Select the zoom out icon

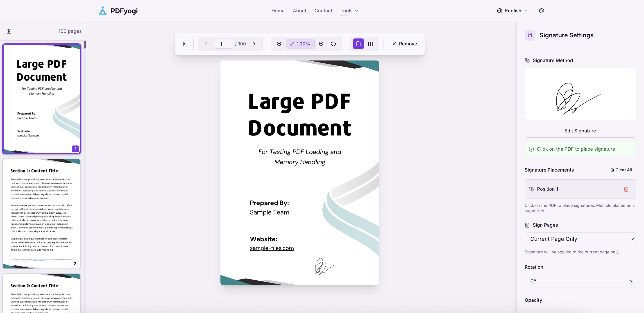[x=279, y=44]
